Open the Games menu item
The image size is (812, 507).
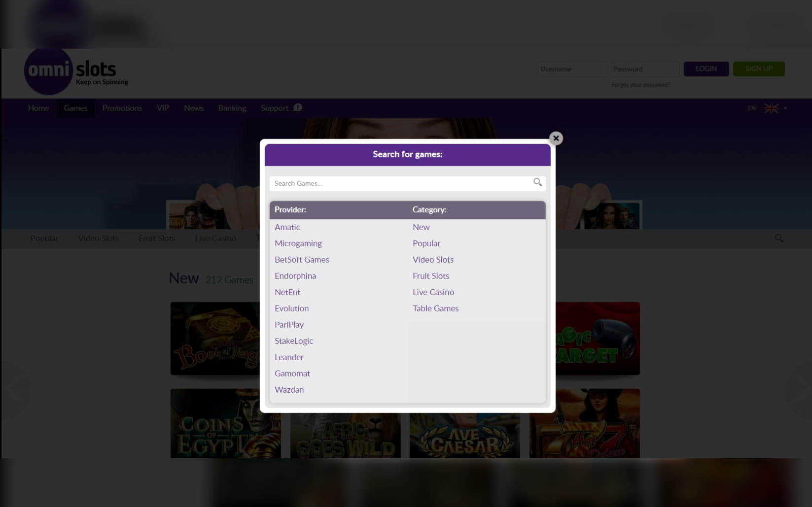coord(75,108)
